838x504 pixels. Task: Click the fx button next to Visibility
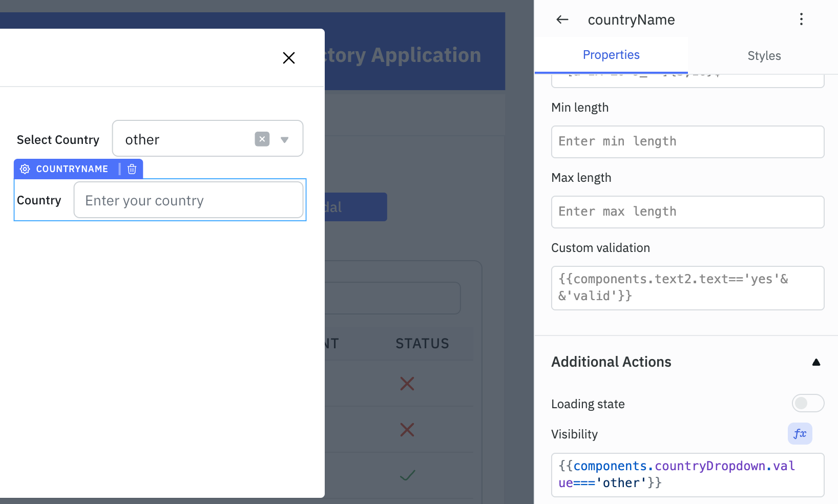click(x=800, y=434)
